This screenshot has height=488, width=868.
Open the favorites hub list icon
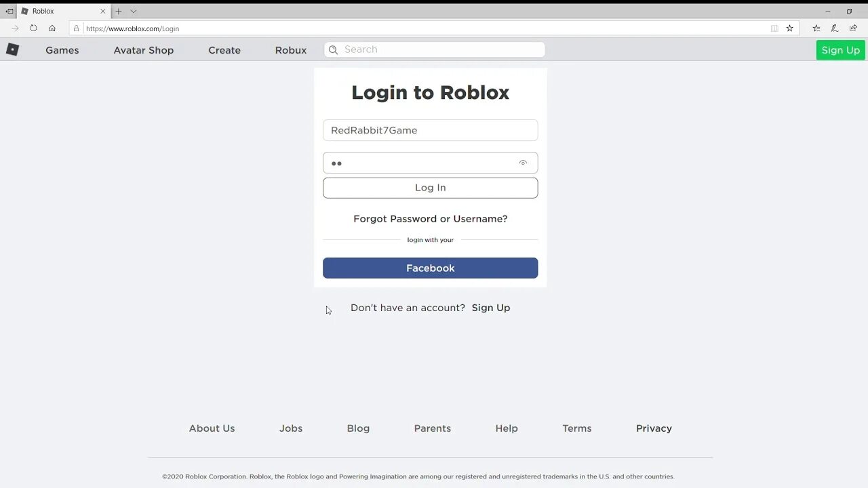point(816,28)
